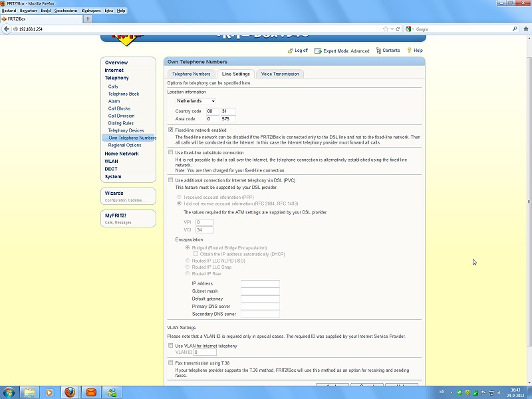Reload the page using the refresh icon

(x=398, y=29)
